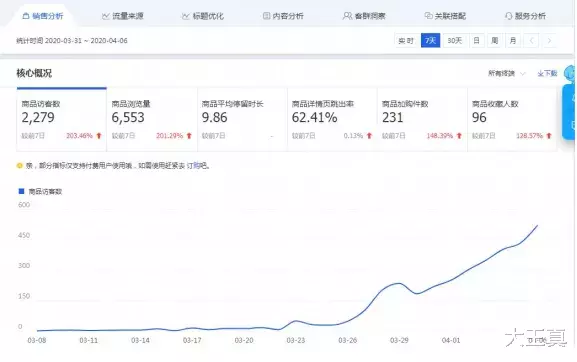The height and width of the screenshot is (362, 577).
Task: Open the 客群洞察 tab
Action: click(364, 16)
